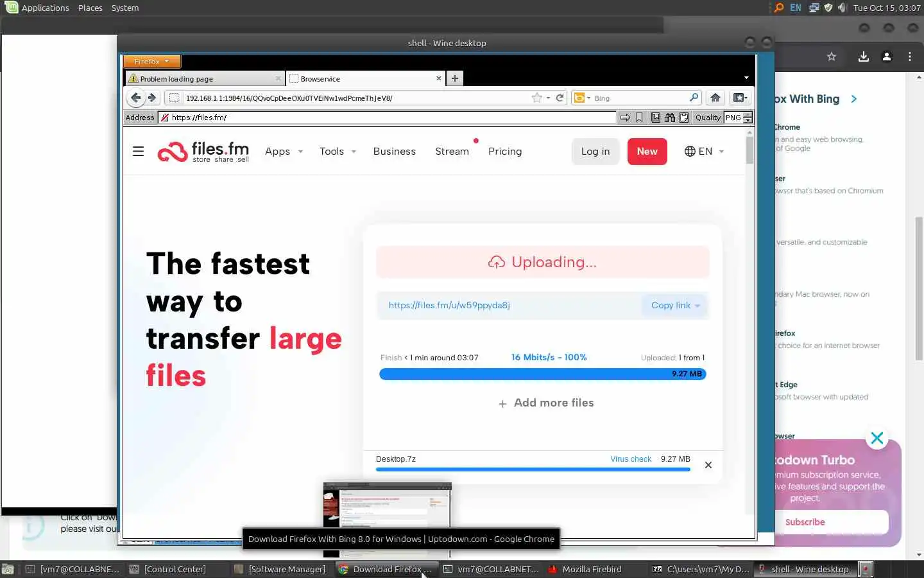
Task: Click Add more files
Action: tap(546, 403)
